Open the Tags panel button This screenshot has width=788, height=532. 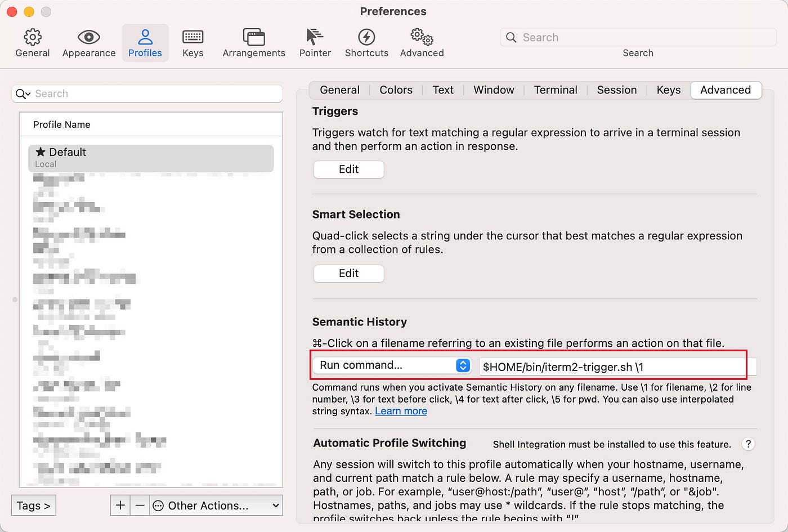click(x=33, y=506)
